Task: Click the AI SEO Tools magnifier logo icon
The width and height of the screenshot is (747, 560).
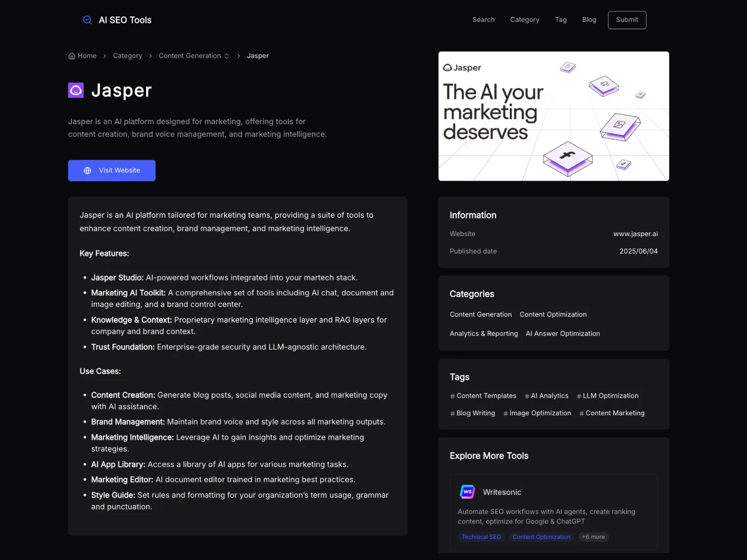Action: point(87,20)
